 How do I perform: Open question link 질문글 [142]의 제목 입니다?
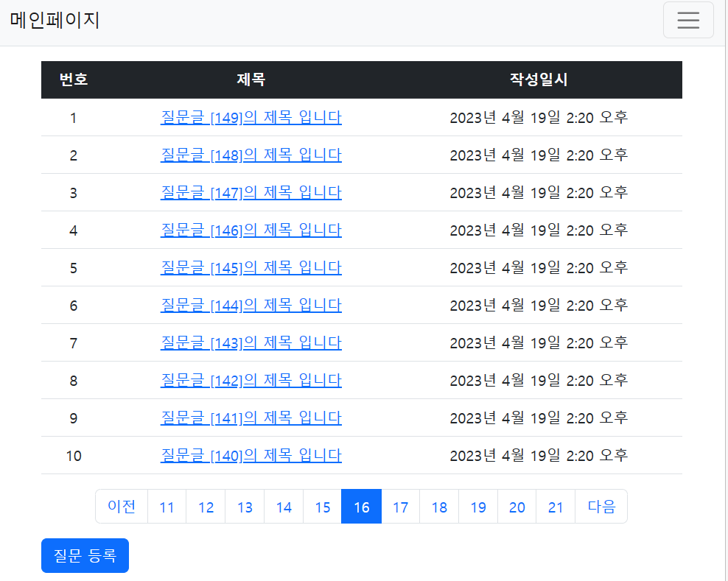[x=251, y=381]
